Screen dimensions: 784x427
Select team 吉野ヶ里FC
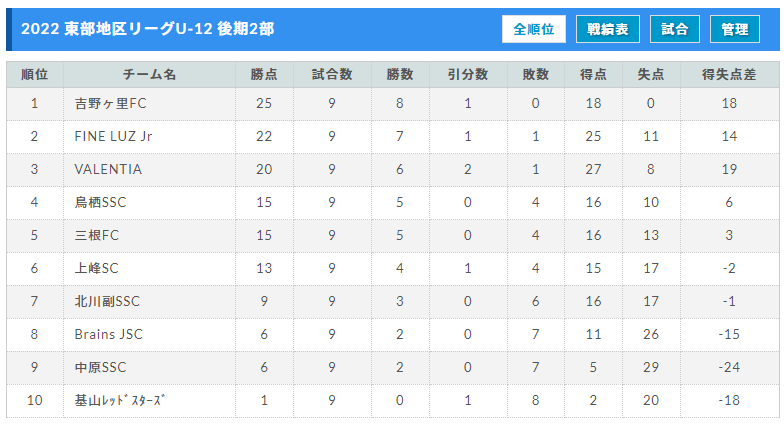click(110, 103)
